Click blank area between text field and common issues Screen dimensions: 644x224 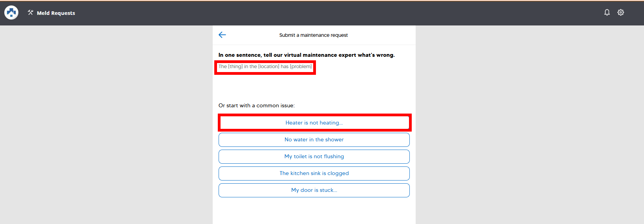pos(314,88)
